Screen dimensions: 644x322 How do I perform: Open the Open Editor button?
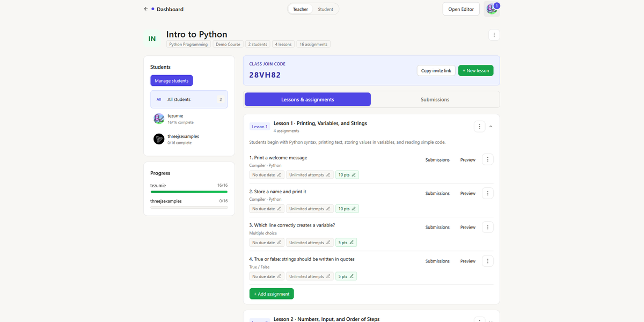pos(461,9)
